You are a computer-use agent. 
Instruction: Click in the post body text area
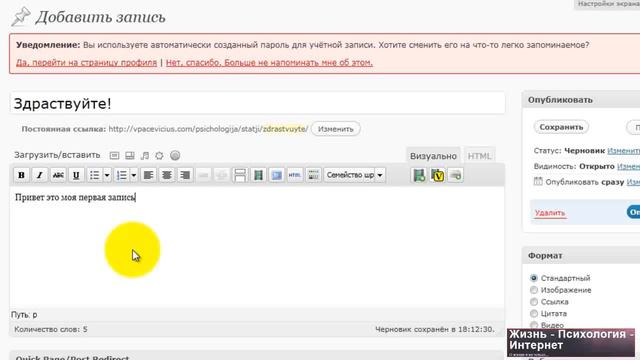tap(257, 247)
